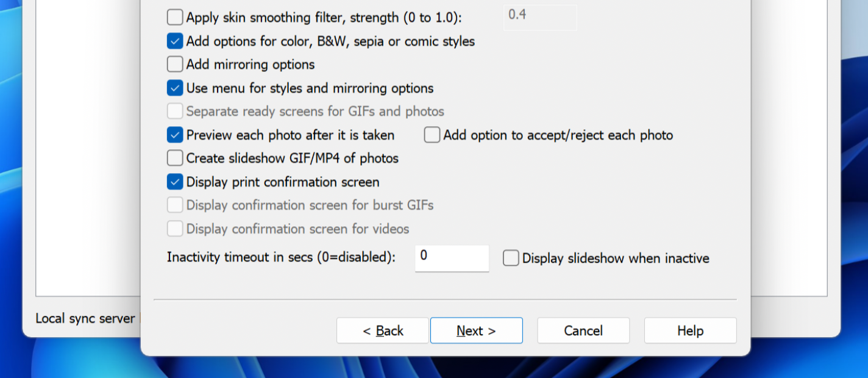Toggle Use menu for styles and mirroring
The height and width of the screenshot is (378, 868).
(x=175, y=88)
